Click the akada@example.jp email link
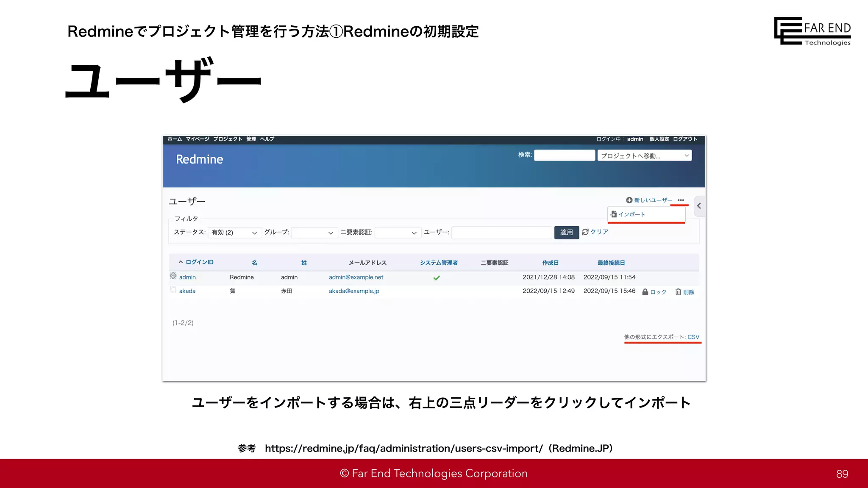Screen dimensions: 868x488 [354, 291]
